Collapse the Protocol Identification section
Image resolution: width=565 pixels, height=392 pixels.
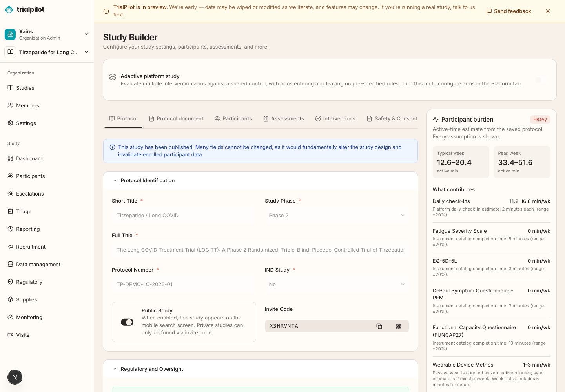point(261,181)
